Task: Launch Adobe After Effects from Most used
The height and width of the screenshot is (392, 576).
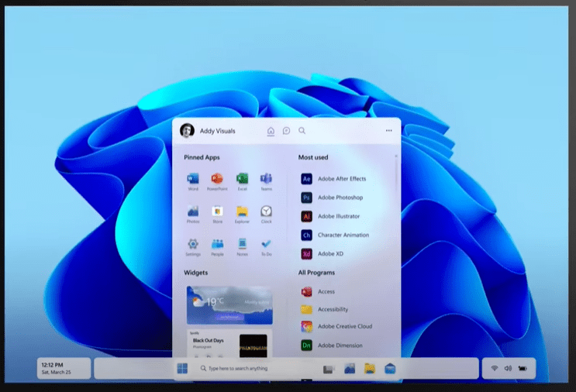Action: coord(333,179)
